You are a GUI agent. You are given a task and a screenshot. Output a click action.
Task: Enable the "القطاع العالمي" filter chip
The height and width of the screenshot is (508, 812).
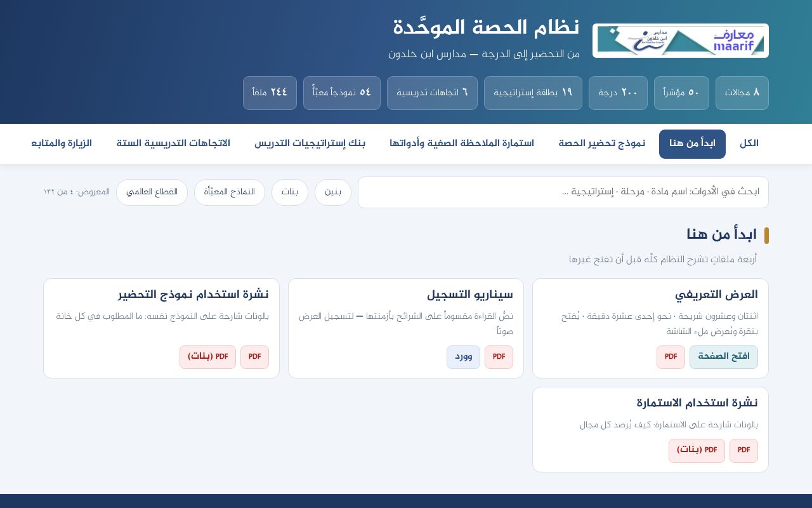[x=152, y=192]
